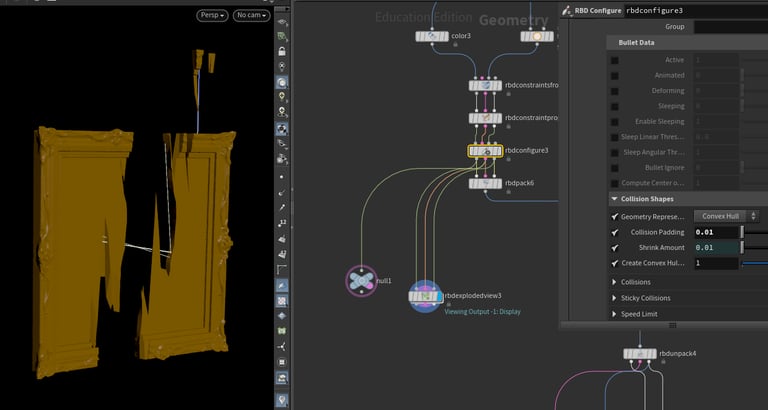
Task: Select the null1 node
Action: [361, 281]
